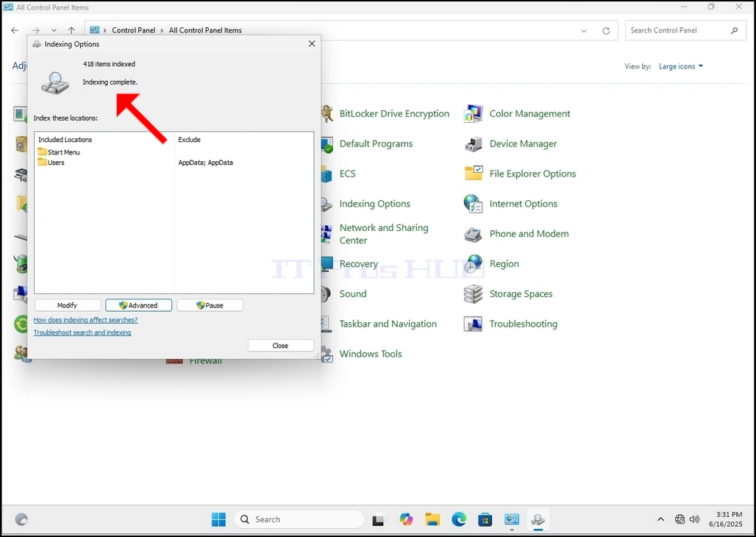Open Troubleshooting item
This screenshot has width=756, height=537.
pyautogui.click(x=523, y=324)
